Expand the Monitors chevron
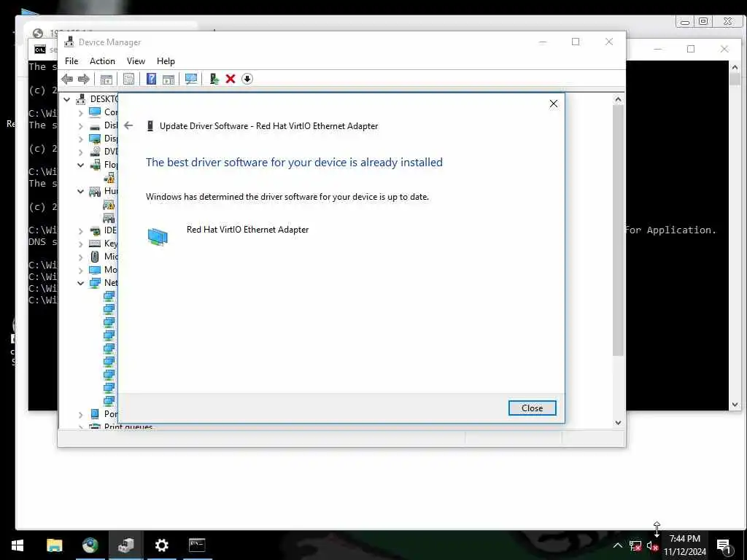747x560 pixels. tap(80, 270)
